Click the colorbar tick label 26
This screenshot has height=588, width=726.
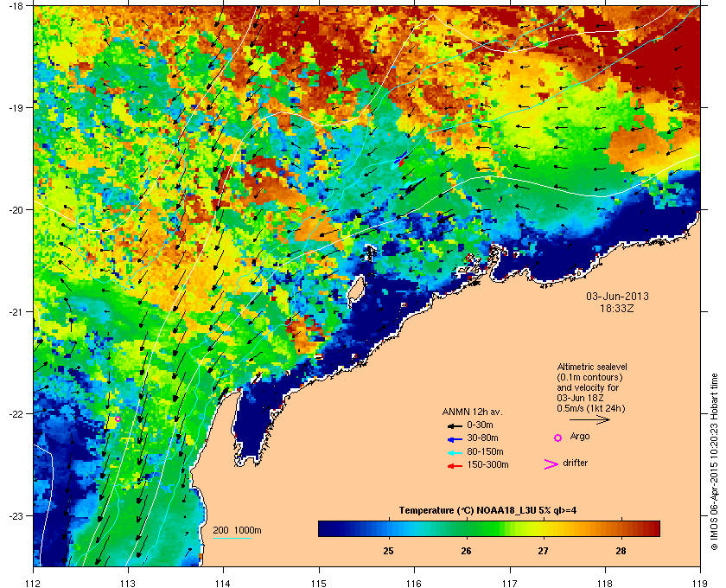click(x=466, y=551)
